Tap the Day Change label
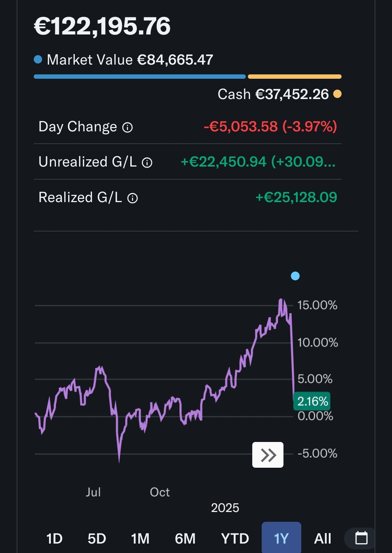The width and height of the screenshot is (392, 553). click(x=78, y=127)
